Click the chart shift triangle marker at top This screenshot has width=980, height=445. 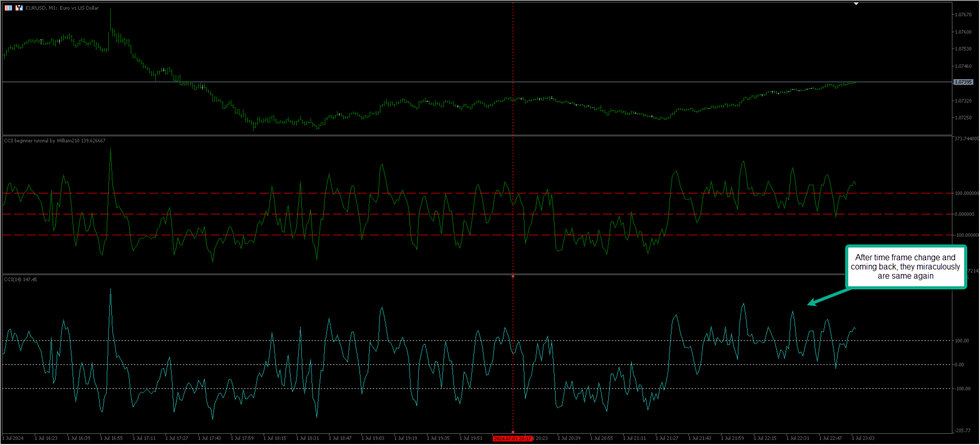tap(856, 4)
